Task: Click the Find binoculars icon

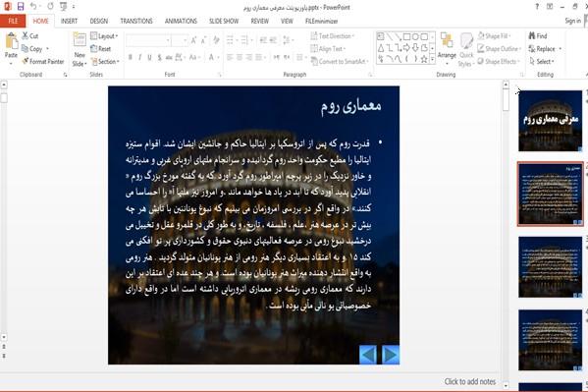Action: tap(532, 35)
